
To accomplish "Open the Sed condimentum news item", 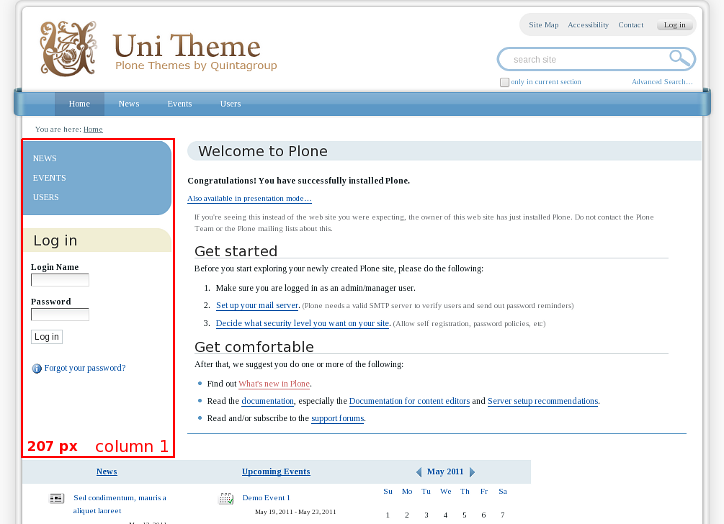I will 120,504.
